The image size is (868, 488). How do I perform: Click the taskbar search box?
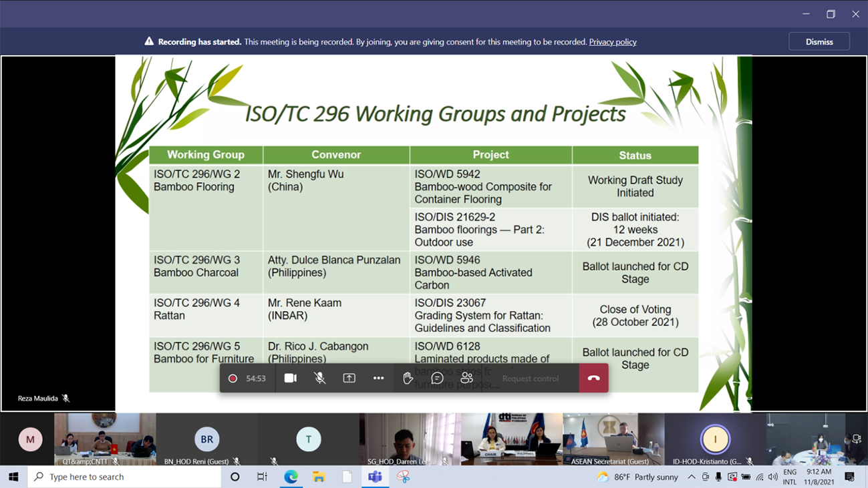coord(124,477)
